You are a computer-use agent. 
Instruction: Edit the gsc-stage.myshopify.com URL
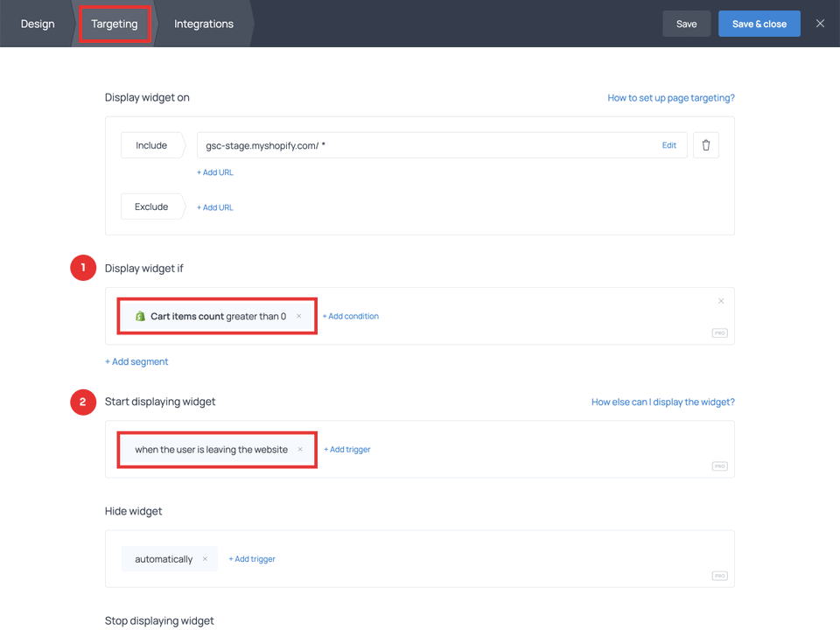point(668,144)
